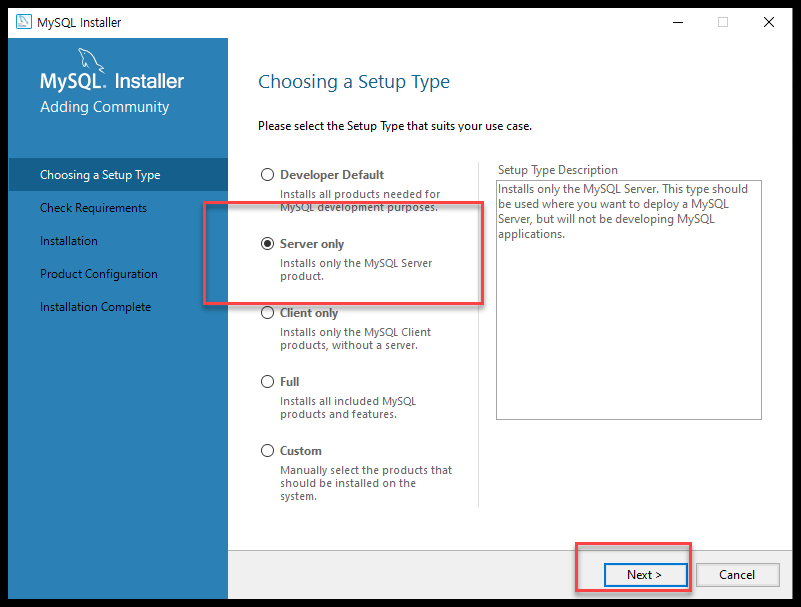The height and width of the screenshot is (607, 801).
Task: Click 'Please select the Setup Type' instruction text
Action: click(395, 126)
